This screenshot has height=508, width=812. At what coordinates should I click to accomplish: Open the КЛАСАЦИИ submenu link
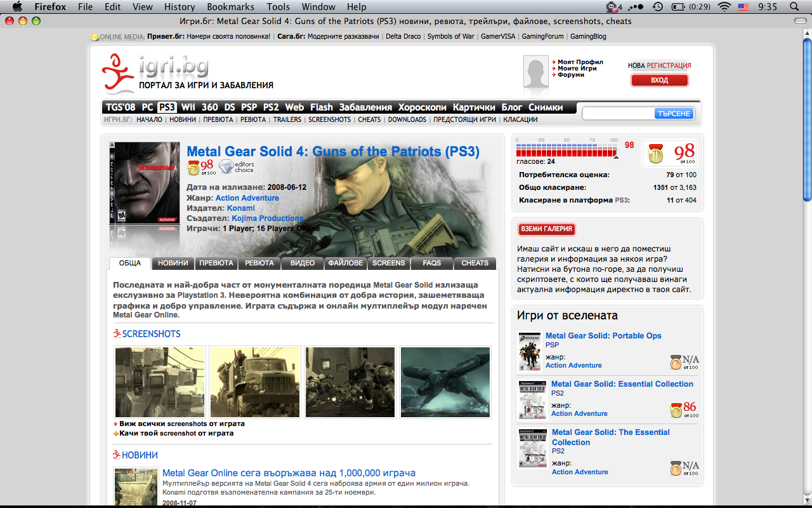(520, 119)
